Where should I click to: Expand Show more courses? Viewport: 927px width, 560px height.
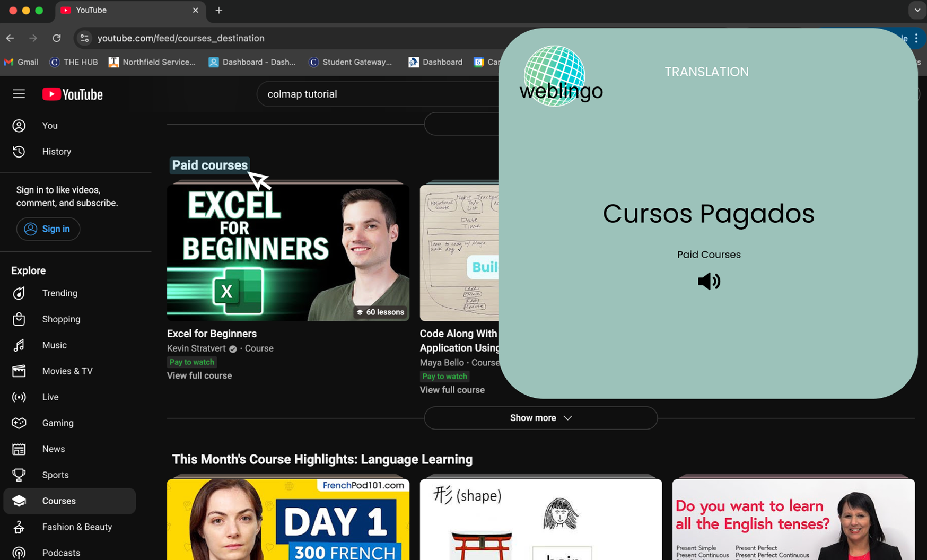point(540,418)
